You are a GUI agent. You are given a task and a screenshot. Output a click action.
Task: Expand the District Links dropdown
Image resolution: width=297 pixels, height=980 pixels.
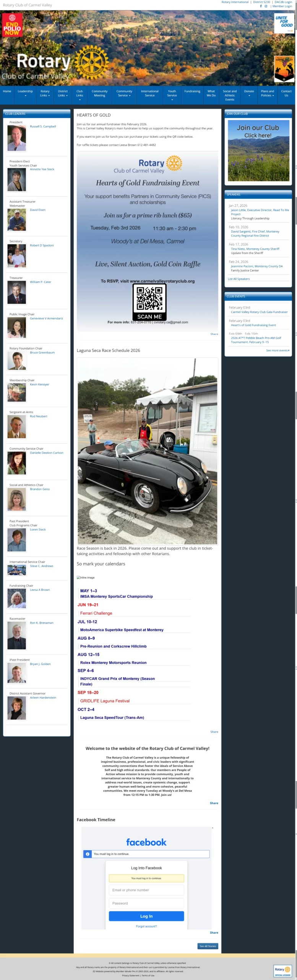63,93
